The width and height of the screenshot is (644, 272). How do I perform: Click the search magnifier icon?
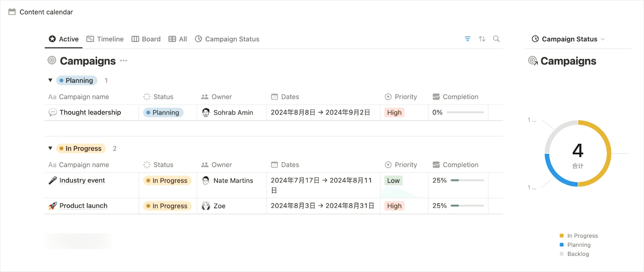[496, 39]
